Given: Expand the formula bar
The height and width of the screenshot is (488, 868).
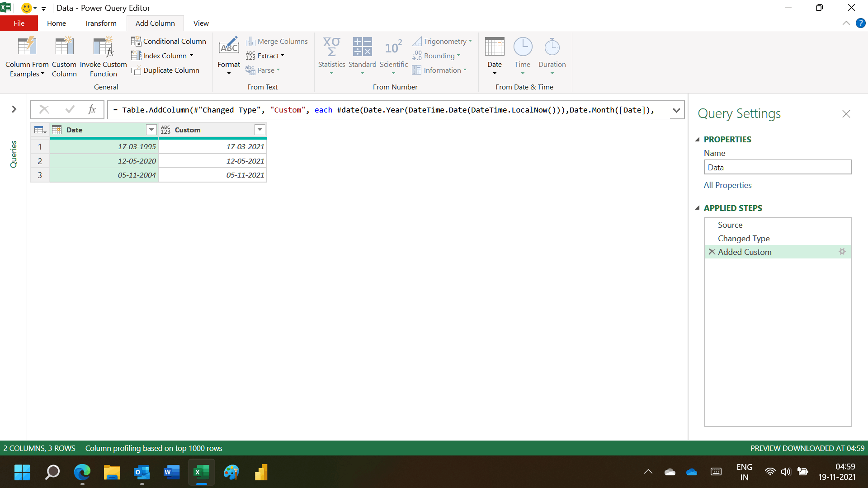Looking at the screenshot, I should (676, 110).
